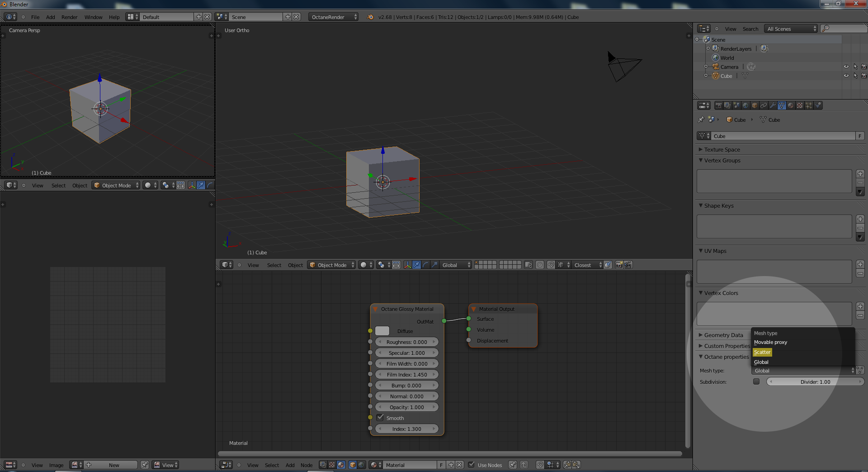Open the All Scenes outliner filter dropdown

(791, 29)
